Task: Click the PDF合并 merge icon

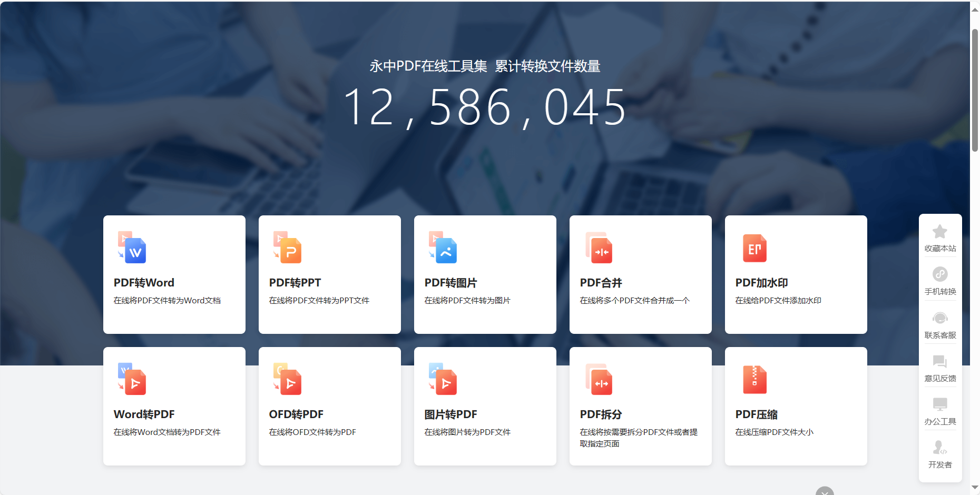Action: click(599, 248)
